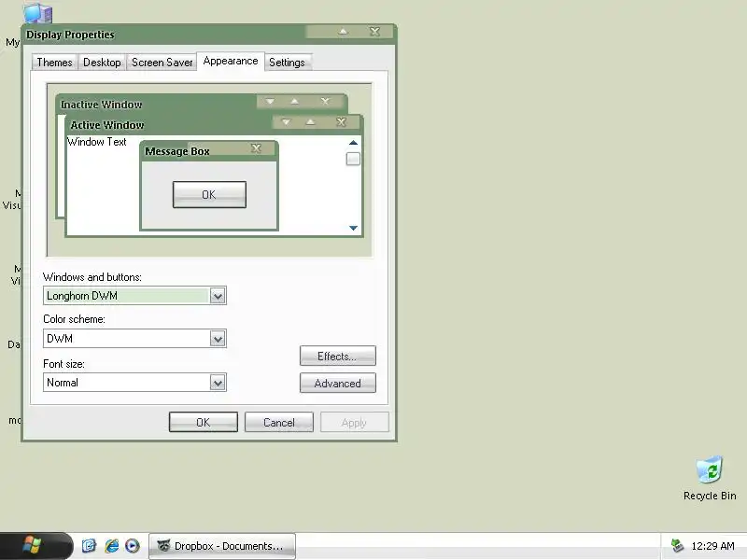This screenshot has width=747, height=560.
Task: Click the Apply button
Action: point(355,423)
